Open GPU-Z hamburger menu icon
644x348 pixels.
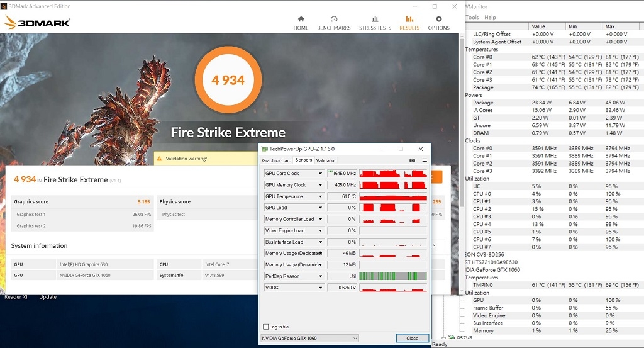(425, 160)
